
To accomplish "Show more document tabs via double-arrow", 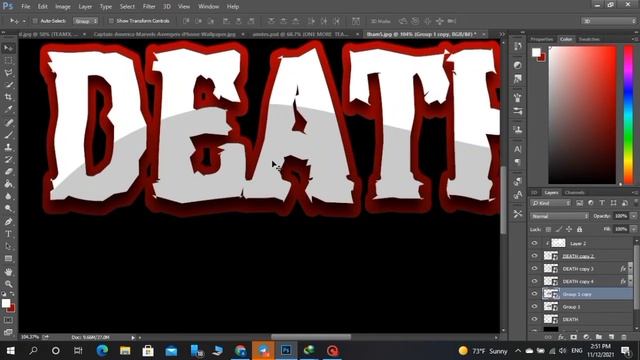I will [x=502, y=34].
